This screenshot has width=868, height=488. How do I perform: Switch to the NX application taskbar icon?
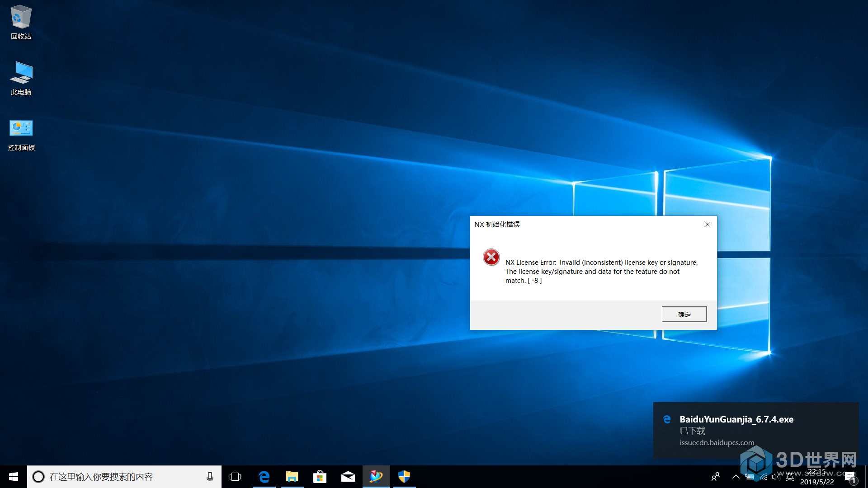point(376,477)
